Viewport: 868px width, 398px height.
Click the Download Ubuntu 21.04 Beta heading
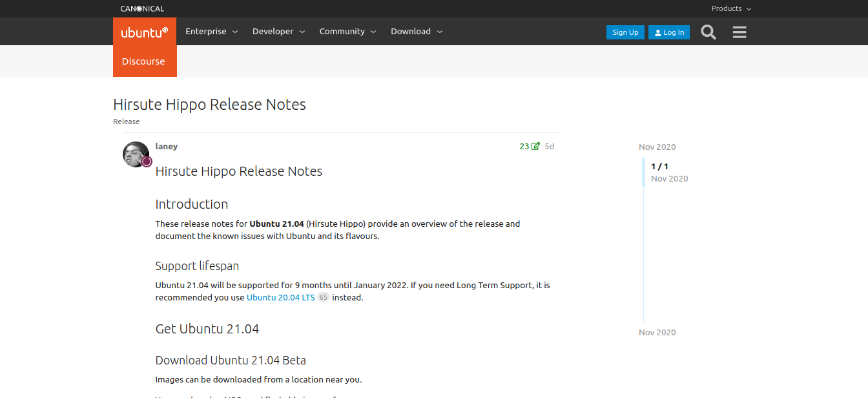231,361
